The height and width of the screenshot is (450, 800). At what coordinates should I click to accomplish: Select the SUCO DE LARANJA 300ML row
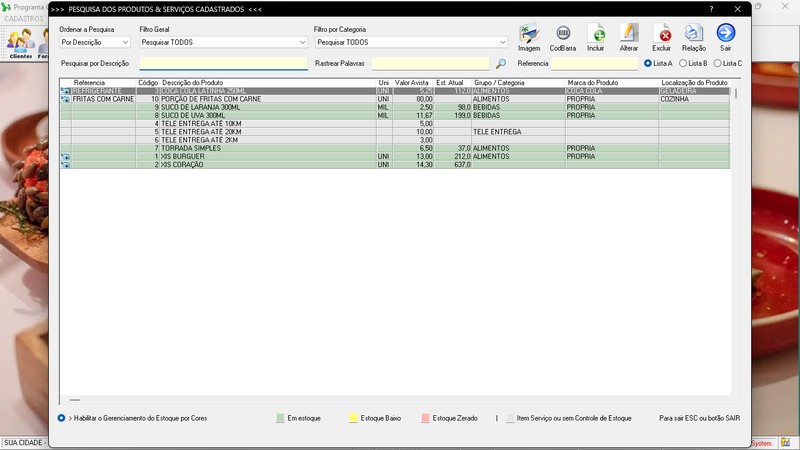[x=395, y=107]
